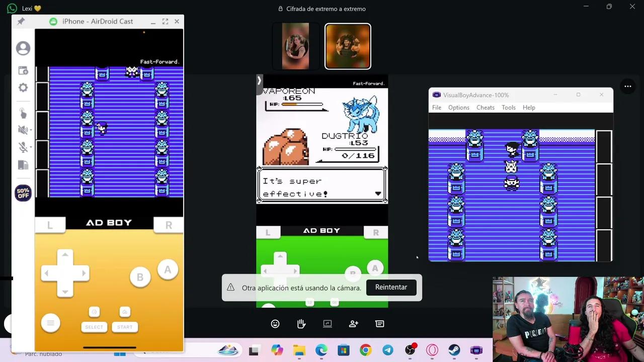644x362 pixels.
Task: Tap the R shoulder button on yellow emulator
Action: pos(169,225)
